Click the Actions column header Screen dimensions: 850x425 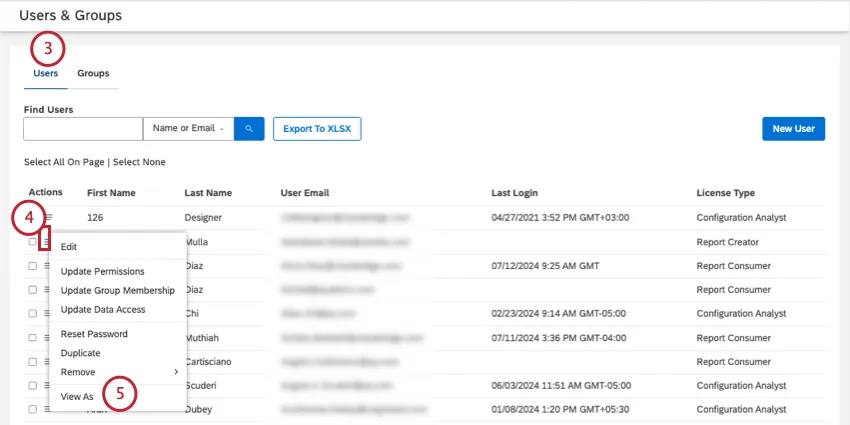46,192
